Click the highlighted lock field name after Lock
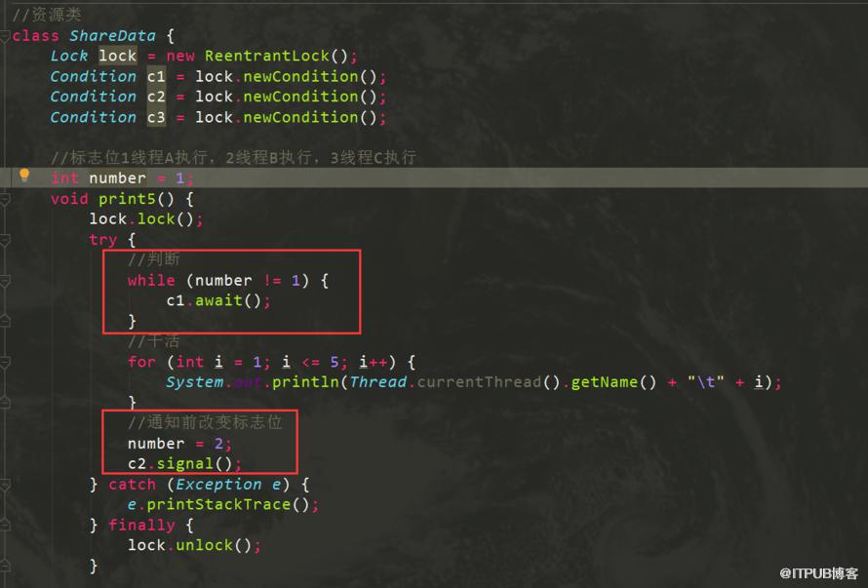 118,56
